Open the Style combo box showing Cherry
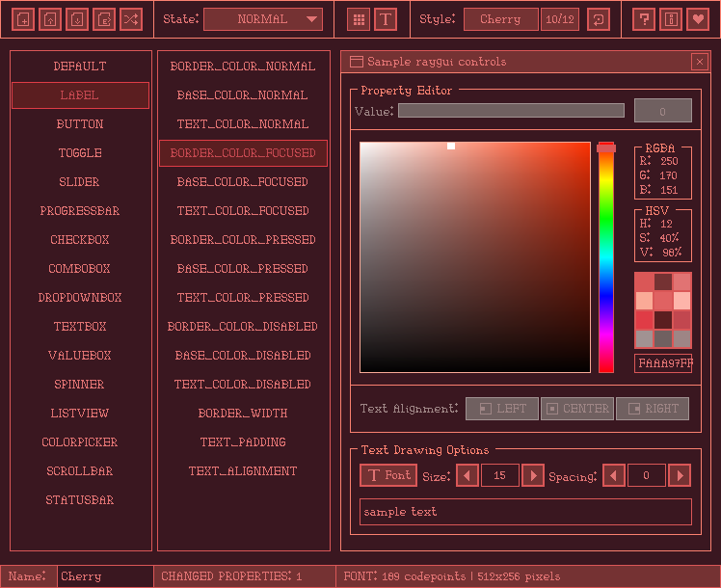The image size is (721, 588). coord(500,19)
